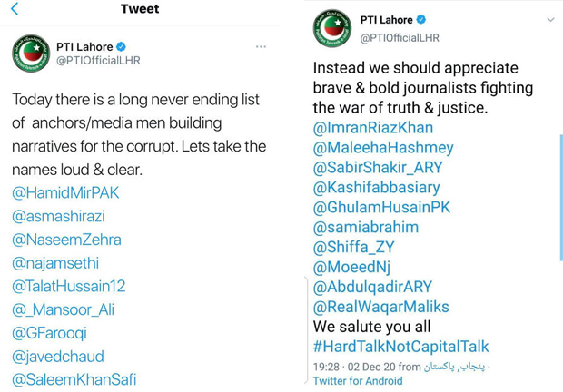Click the #HardTalkNotCapitalTalk hashtag
Image resolution: width=563 pixels, height=392 pixels.
(400, 347)
